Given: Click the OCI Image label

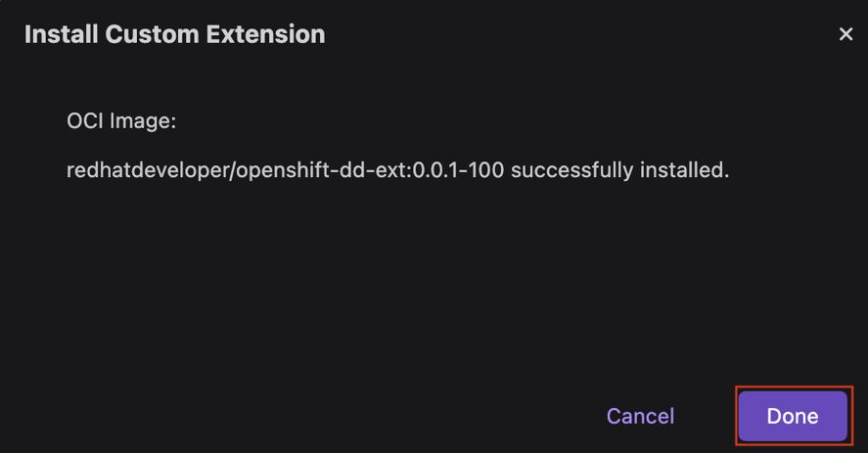Looking at the screenshot, I should 121,121.
